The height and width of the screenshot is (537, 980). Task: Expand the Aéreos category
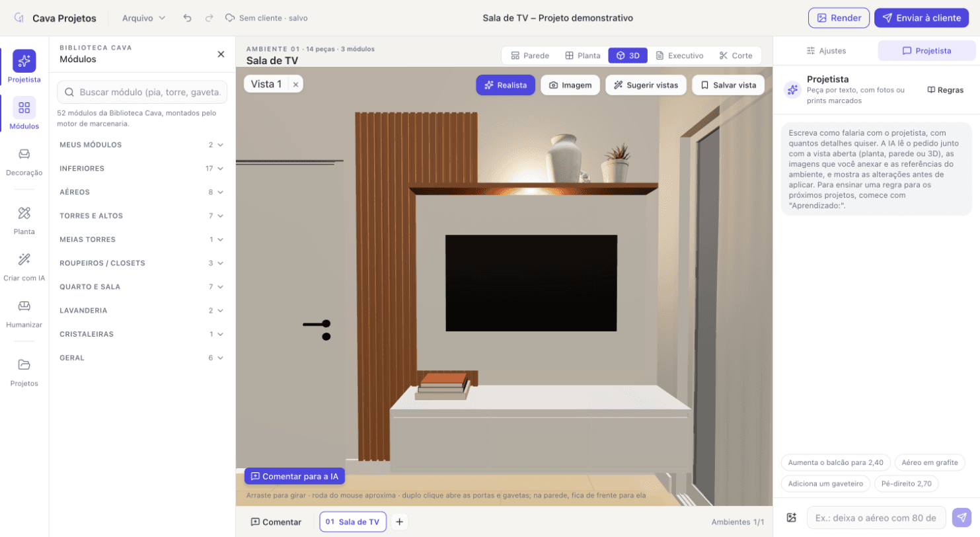(x=141, y=192)
